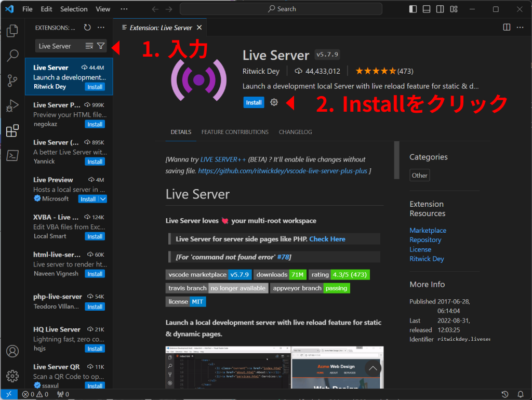Open the Edit menu

pos(46,9)
